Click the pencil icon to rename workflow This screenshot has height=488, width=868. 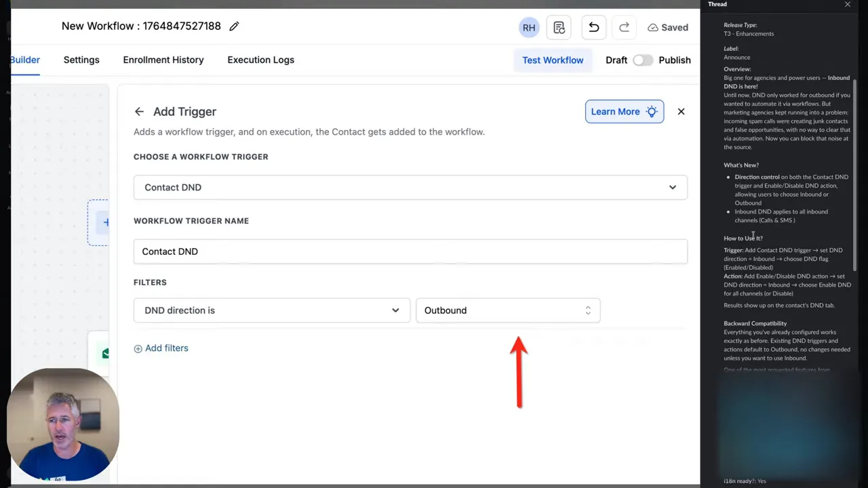(x=234, y=26)
